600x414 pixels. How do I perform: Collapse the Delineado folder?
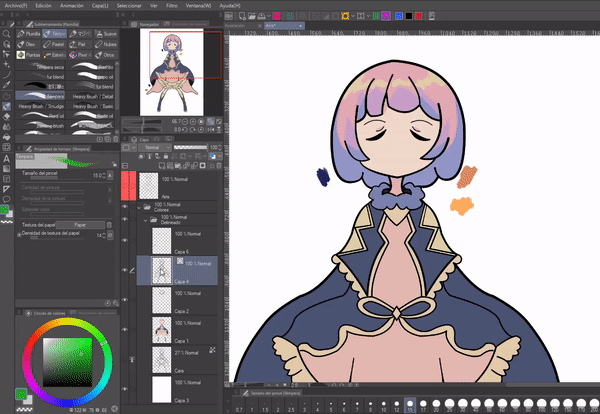pyautogui.click(x=145, y=220)
